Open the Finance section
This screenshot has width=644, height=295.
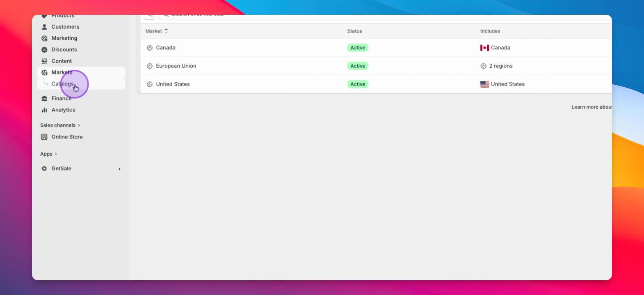point(62,99)
